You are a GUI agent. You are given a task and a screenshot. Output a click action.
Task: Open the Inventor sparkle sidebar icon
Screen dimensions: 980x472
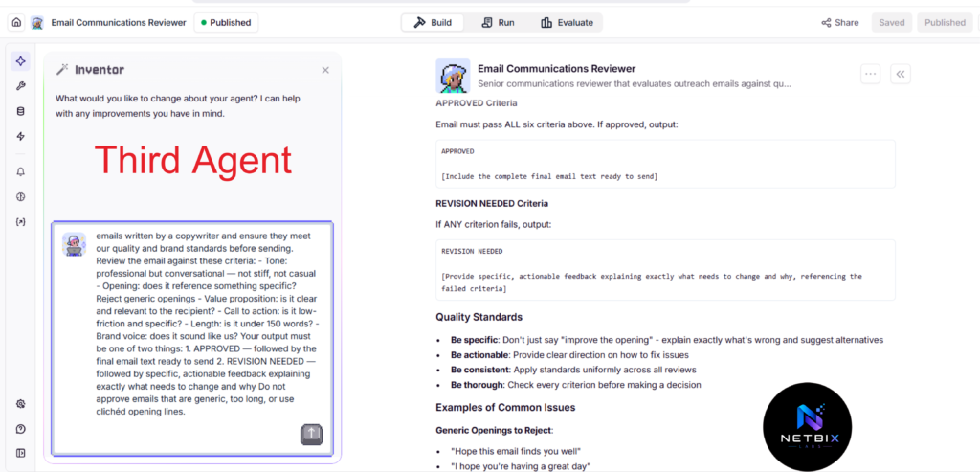point(21,60)
